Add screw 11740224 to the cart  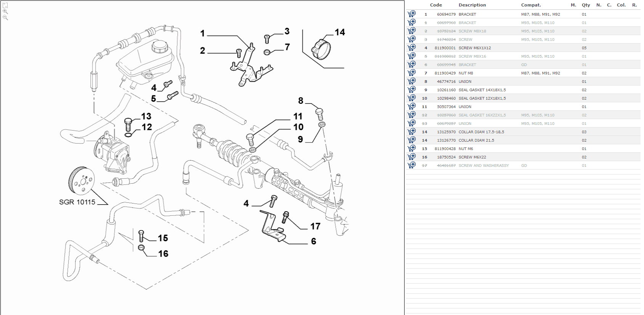click(412, 39)
